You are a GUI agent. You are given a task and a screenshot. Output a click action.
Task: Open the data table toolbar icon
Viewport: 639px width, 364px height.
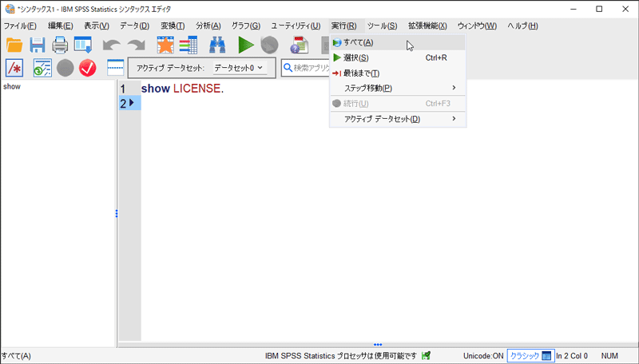[189, 45]
